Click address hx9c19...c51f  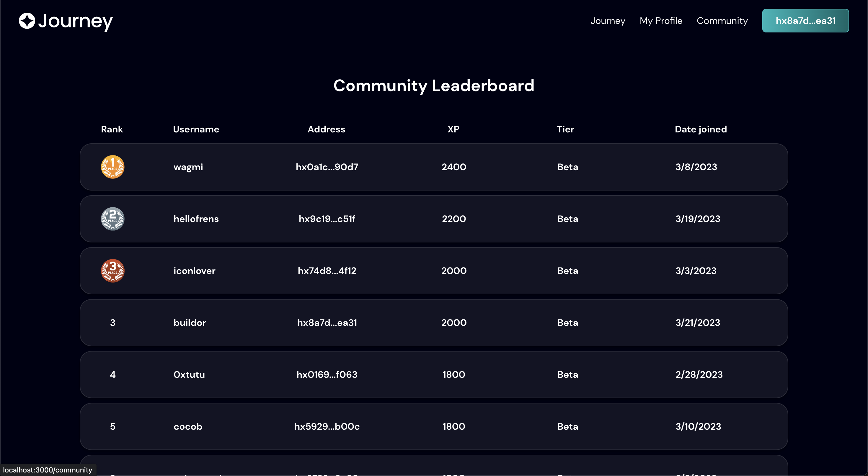click(327, 219)
